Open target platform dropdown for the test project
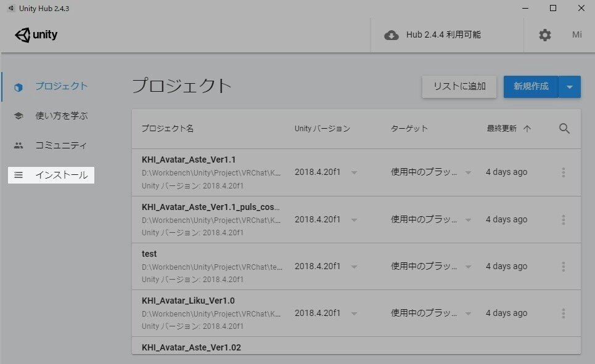 (468, 266)
